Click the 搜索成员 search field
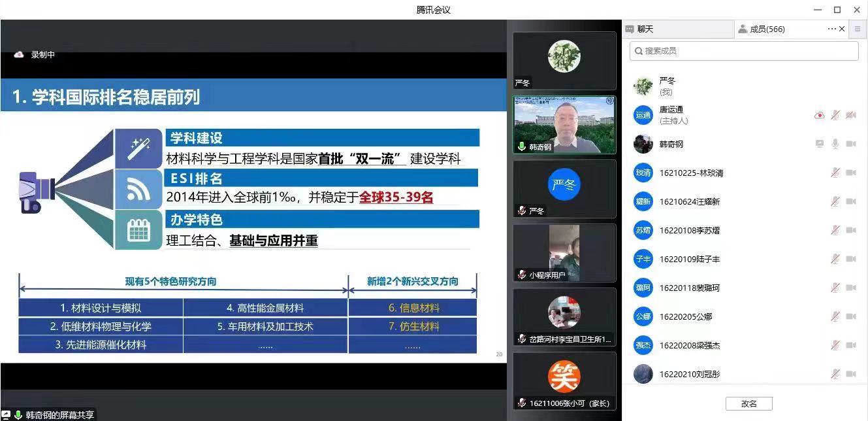Viewport: 868px width, 421px height. [745, 51]
